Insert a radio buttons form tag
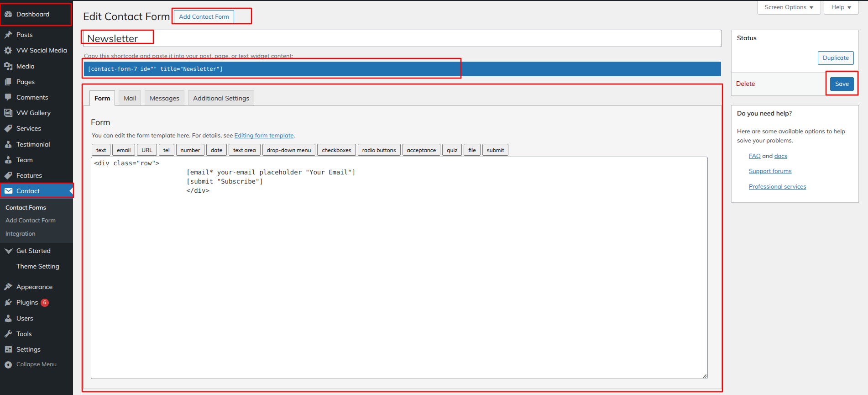Screen dimensions: 868x395 tap(379, 150)
